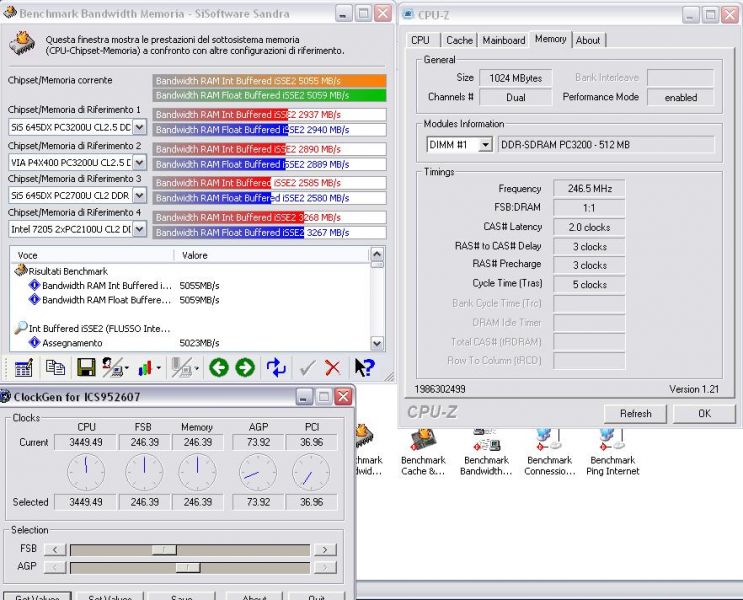
Task: Select the Memory tab in CPU-Z
Action: [x=551, y=39]
